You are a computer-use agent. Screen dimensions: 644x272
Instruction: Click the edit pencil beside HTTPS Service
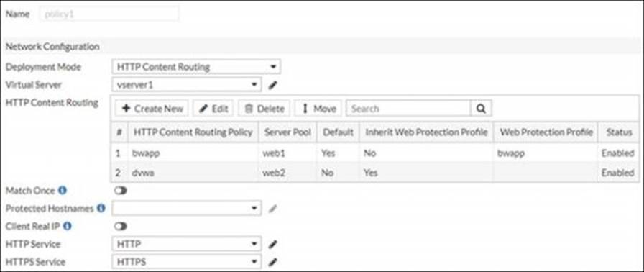pyautogui.click(x=272, y=262)
